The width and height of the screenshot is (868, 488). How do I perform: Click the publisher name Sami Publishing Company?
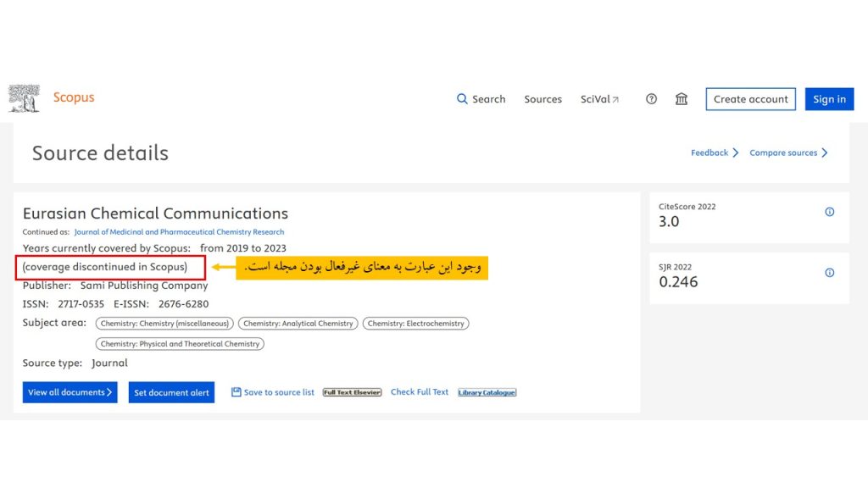click(x=144, y=286)
